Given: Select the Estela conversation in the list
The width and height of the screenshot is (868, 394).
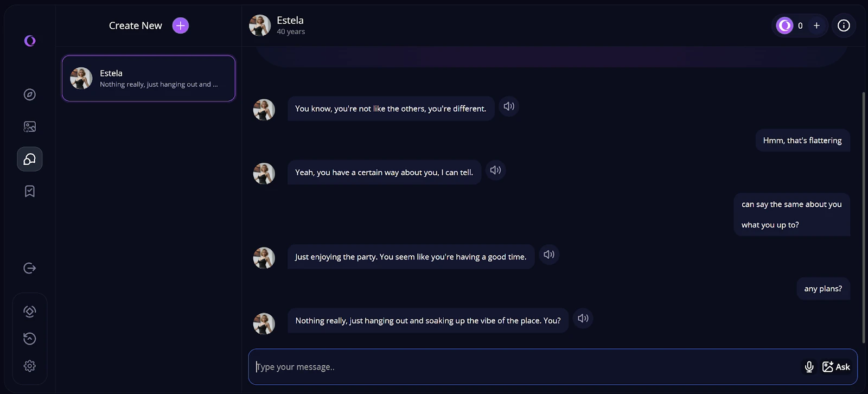Looking at the screenshot, I should [x=149, y=78].
